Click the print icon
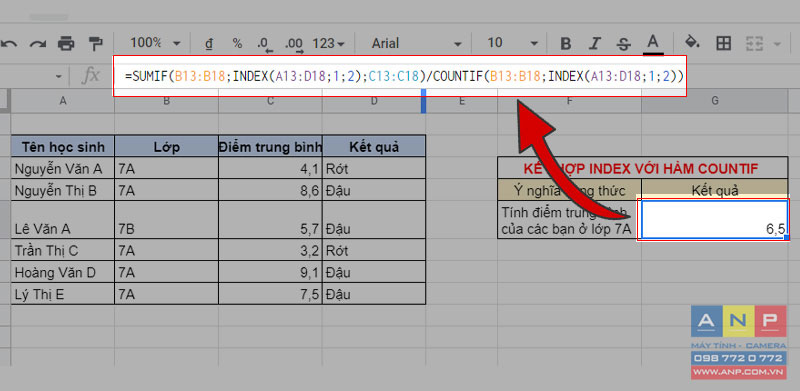The image size is (800, 391). tap(66, 43)
